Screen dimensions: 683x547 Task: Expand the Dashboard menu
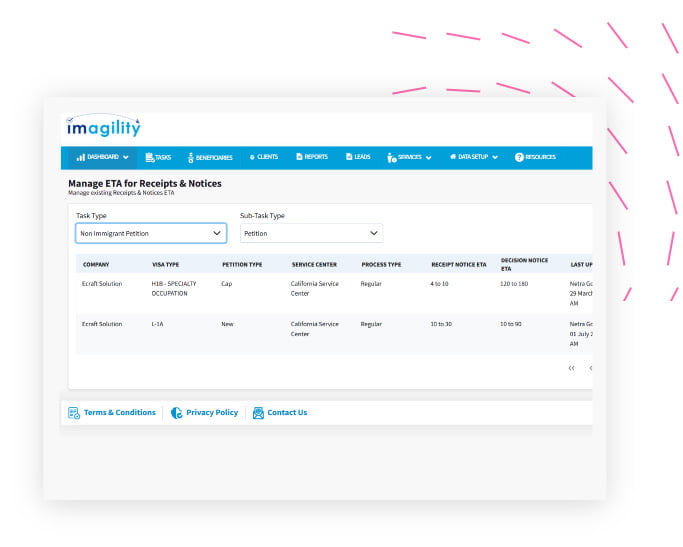(103, 157)
